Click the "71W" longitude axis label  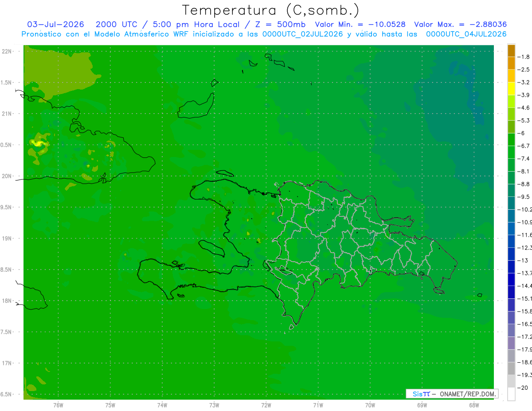[x=318, y=405]
